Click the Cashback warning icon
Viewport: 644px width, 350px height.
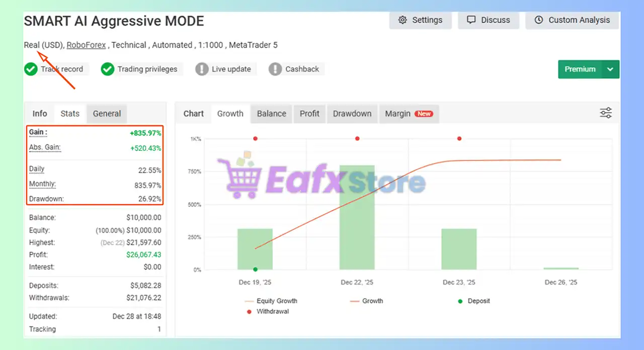pyautogui.click(x=275, y=69)
